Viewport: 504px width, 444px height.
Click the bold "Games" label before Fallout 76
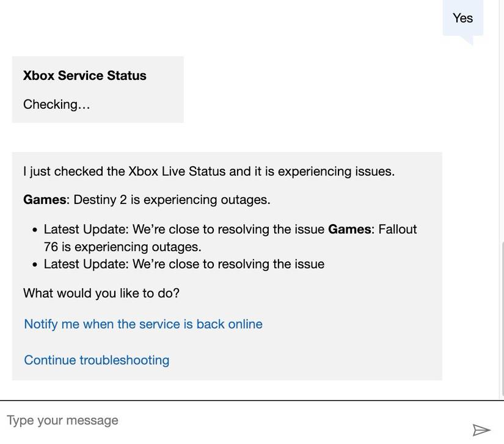pyautogui.click(x=349, y=228)
